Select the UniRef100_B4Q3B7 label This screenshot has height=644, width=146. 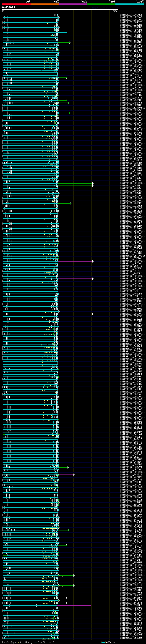tap(131, 597)
